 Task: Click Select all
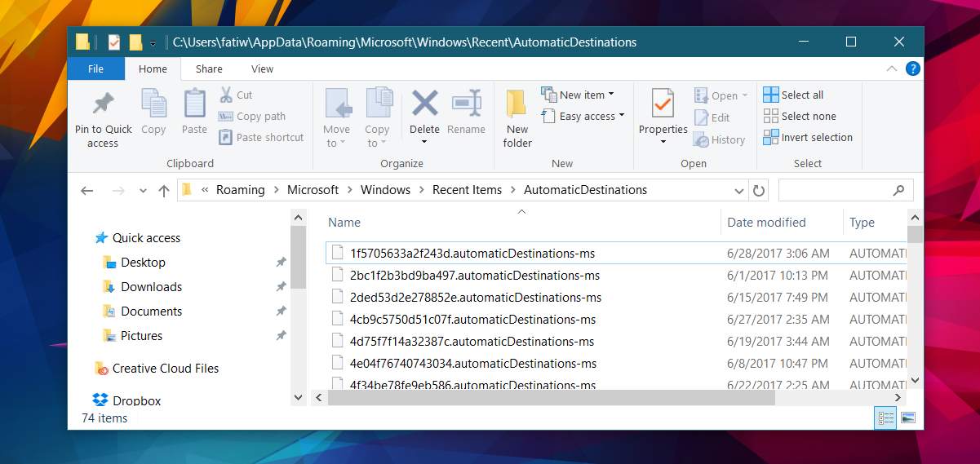pyautogui.click(x=793, y=95)
